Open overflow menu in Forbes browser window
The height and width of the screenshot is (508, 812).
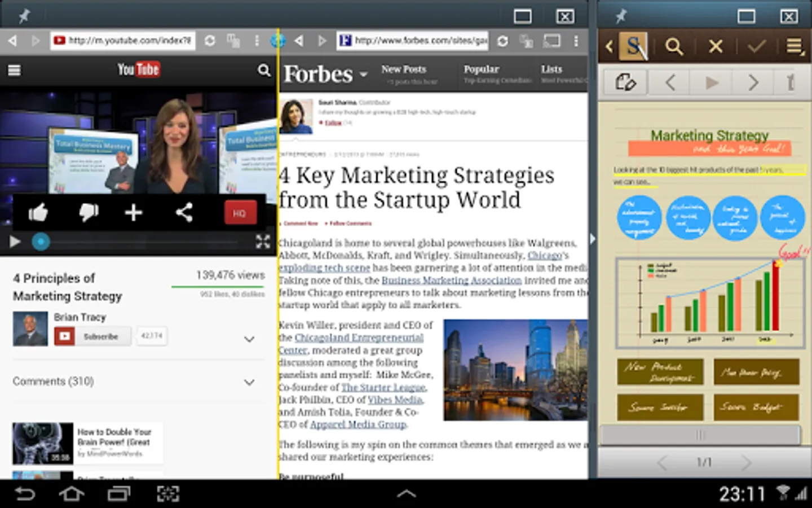pos(576,41)
